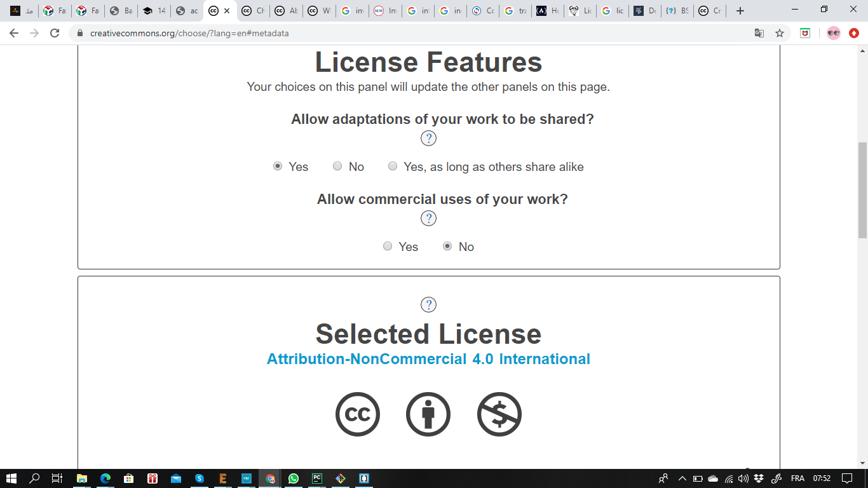
Task: Open help for commercial uses question
Action: 428,219
